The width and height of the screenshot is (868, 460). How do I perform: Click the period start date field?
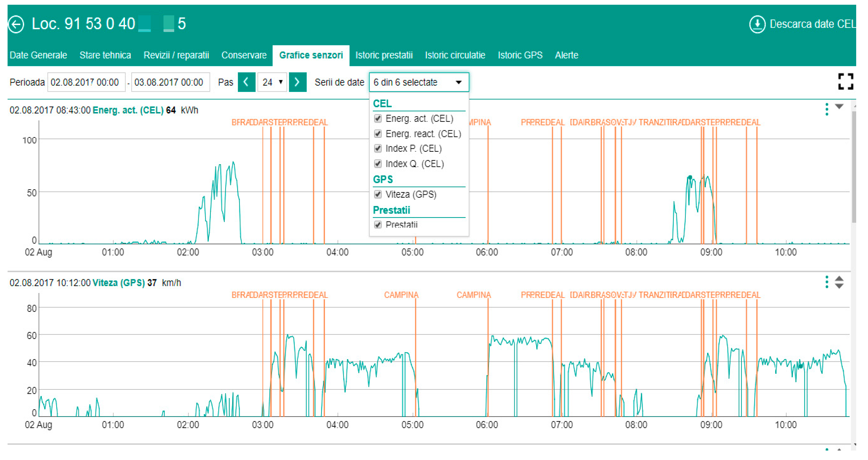86,82
